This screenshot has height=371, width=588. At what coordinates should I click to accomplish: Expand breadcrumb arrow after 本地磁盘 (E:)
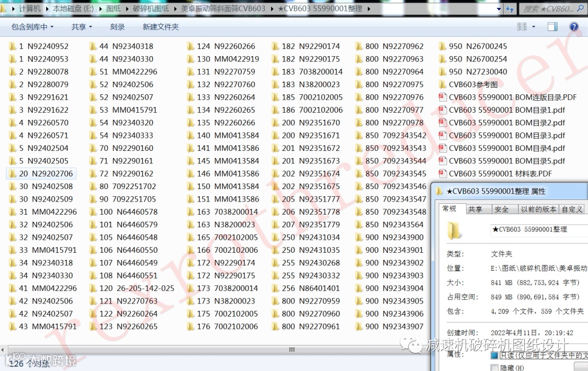[x=101, y=9]
